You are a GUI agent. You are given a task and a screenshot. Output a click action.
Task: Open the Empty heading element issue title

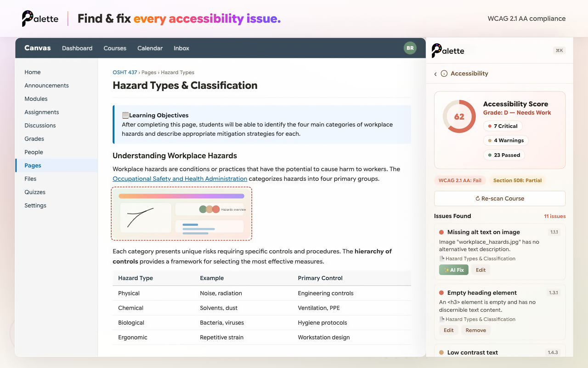(482, 293)
